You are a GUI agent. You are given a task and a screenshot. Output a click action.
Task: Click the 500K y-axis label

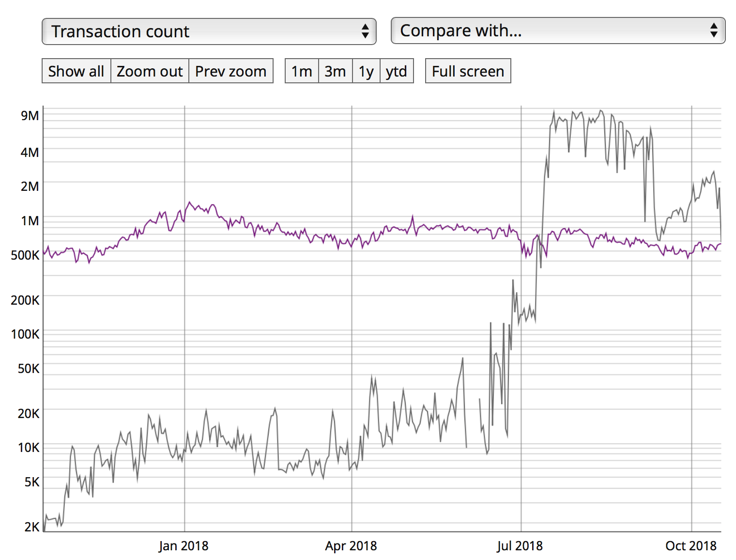click(25, 255)
